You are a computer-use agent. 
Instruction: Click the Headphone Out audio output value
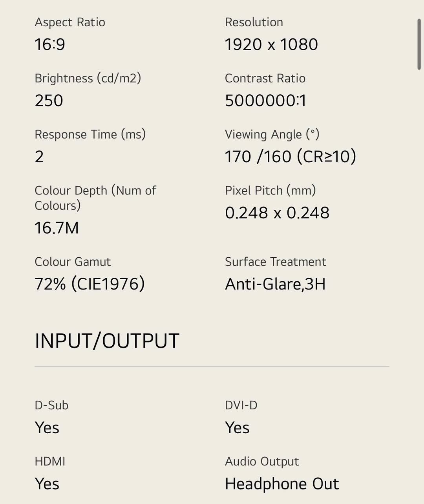tap(282, 484)
